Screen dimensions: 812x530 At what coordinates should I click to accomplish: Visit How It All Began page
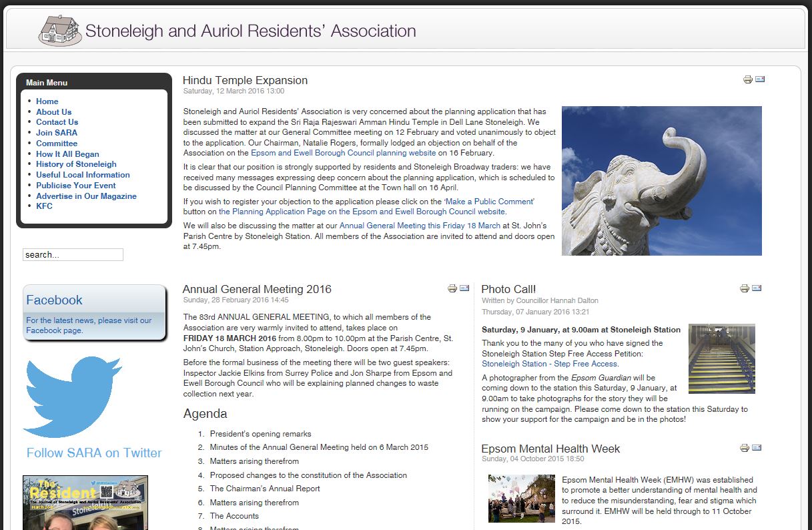tap(67, 154)
